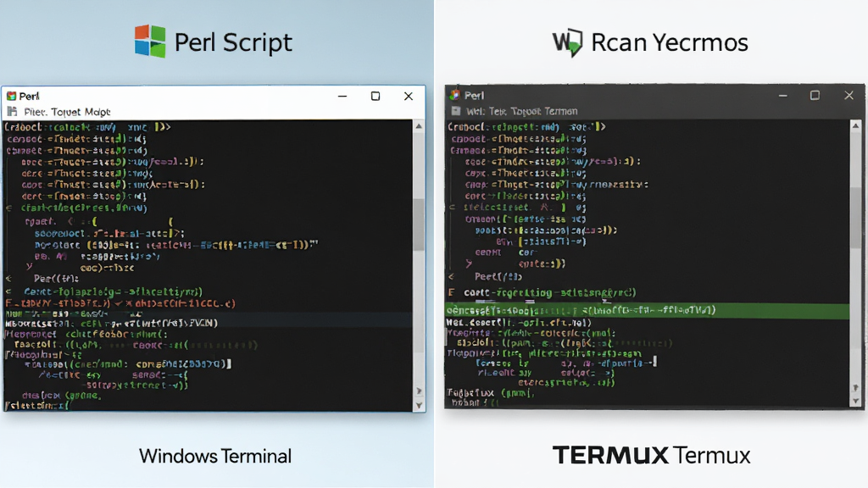Viewport: 868px width, 488px height.
Task: Click the menu row icon in the right dark window
Action: click(455, 111)
